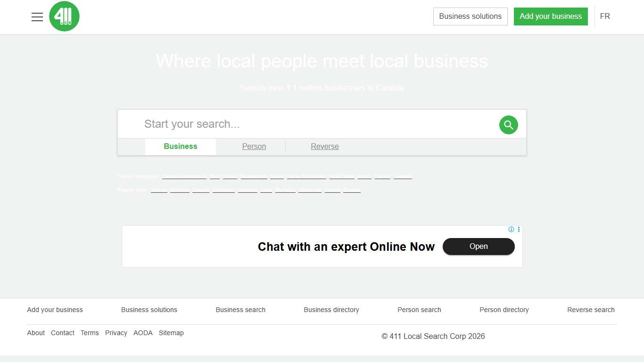The width and height of the screenshot is (644, 362).
Task: Click the "Add your business" button
Action: pos(550,16)
